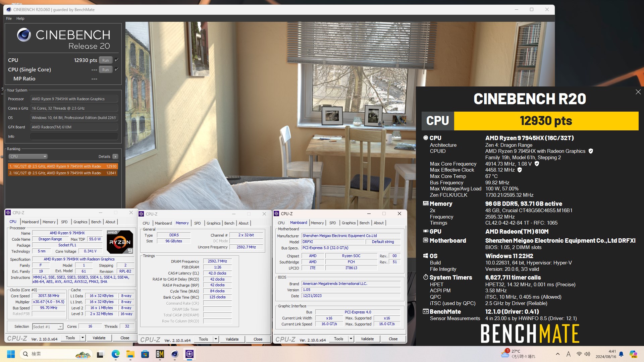644x362 pixels.
Task: Click the Ryzen 9 logo in CPU-Z
Action: pos(120,242)
